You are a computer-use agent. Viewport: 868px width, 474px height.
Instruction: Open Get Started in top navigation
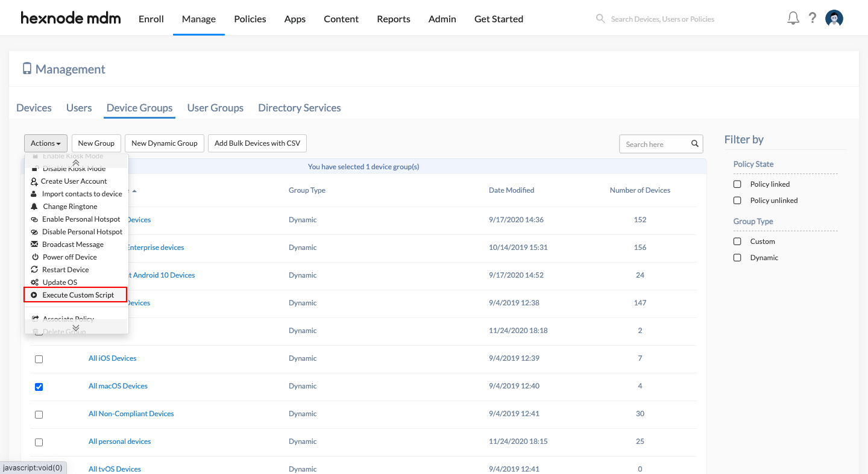pyautogui.click(x=498, y=19)
